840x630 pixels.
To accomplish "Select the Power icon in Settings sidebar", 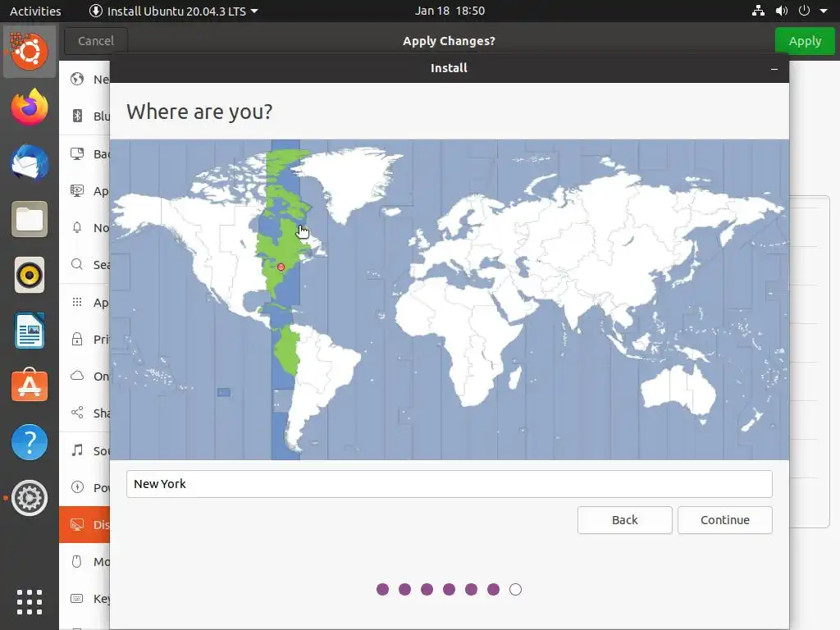I will point(77,487).
